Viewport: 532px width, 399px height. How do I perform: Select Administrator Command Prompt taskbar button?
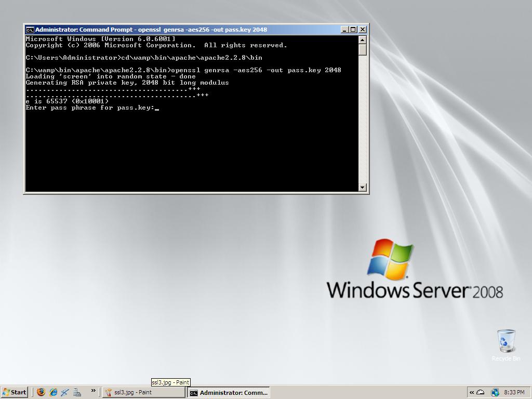[x=229, y=393]
